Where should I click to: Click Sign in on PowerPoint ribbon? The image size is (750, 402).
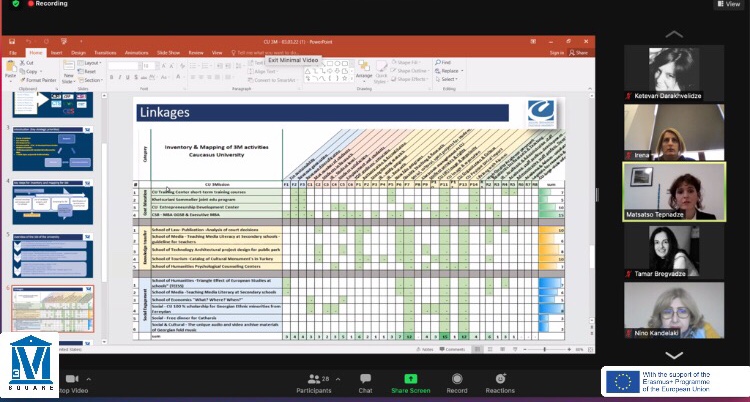556,53
